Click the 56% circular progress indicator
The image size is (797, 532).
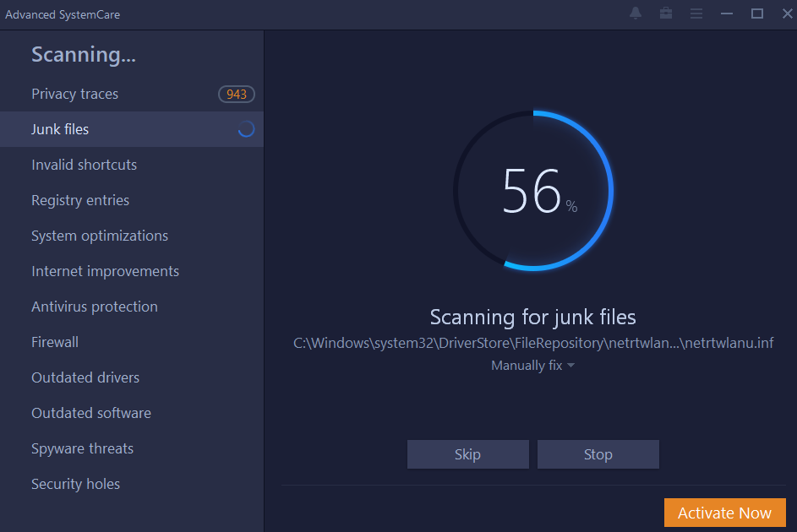[533, 191]
